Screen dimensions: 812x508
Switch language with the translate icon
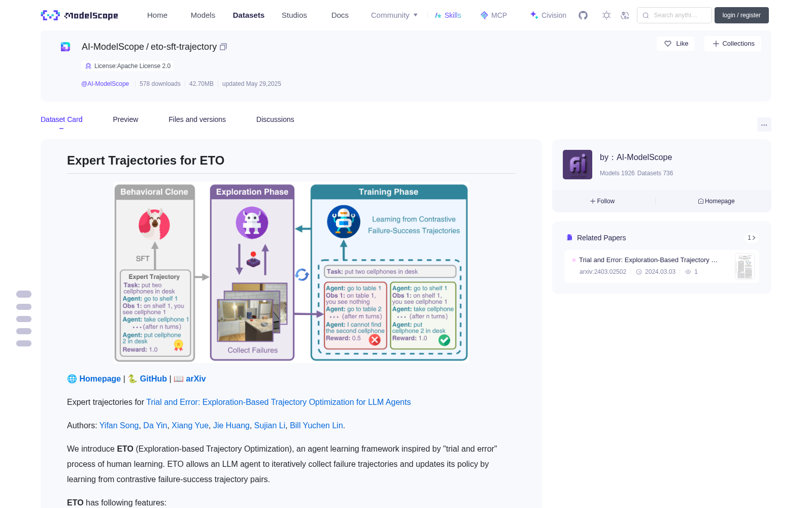625,15
